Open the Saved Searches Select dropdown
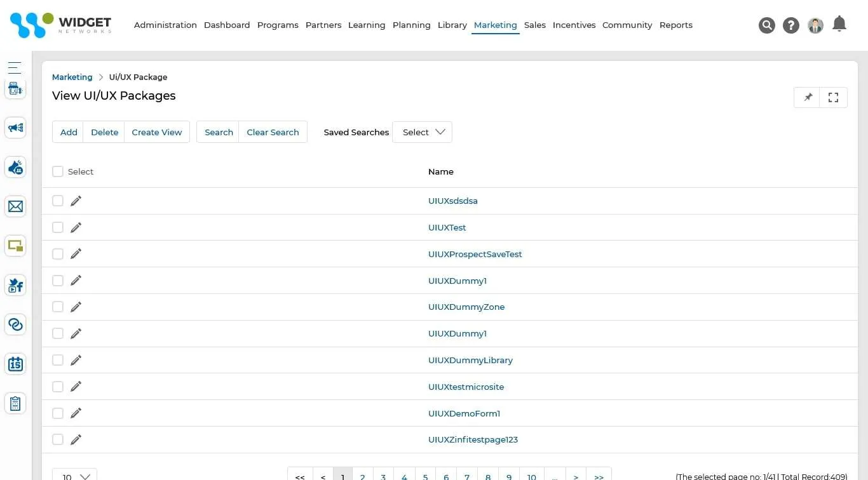The height and width of the screenshot is (480, 868). (x=422, y=132)
